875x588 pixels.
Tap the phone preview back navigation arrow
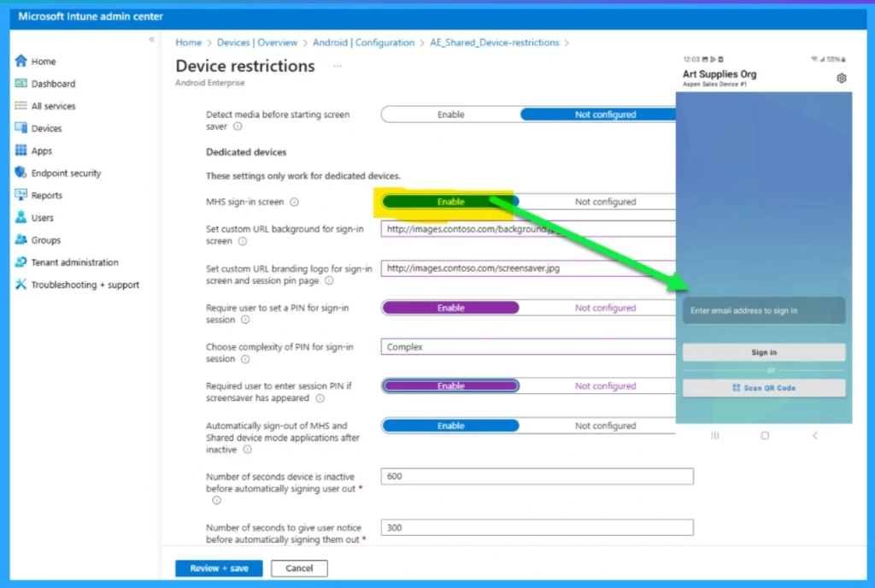click(815, 435)
